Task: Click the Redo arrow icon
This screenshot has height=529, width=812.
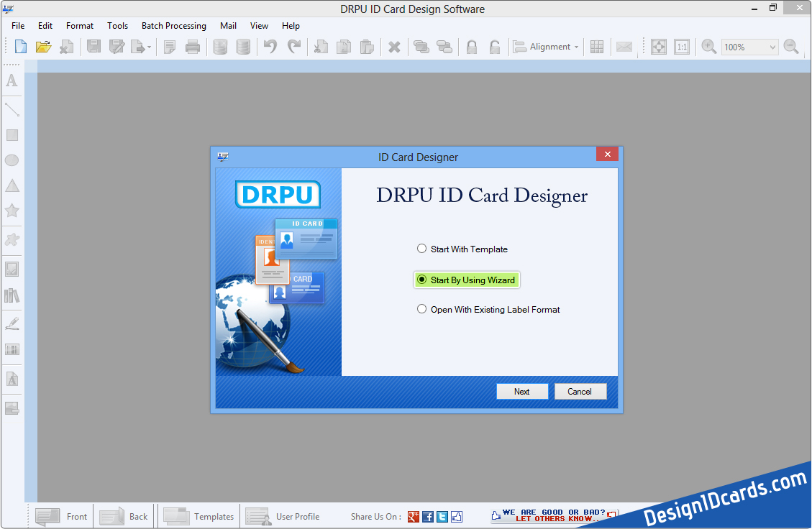Action: click(x=294, y=47)
